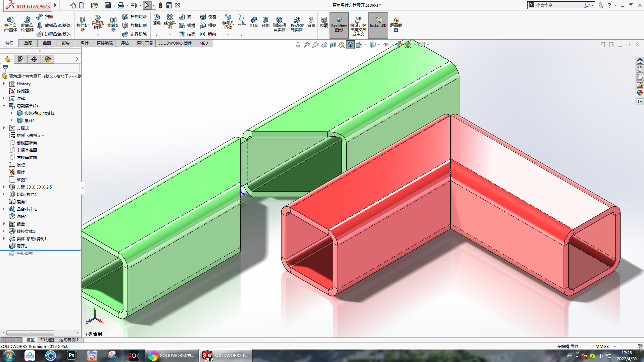
Task: Open the Curves (曲线) dropdown arrow
Action: (241, 35)
